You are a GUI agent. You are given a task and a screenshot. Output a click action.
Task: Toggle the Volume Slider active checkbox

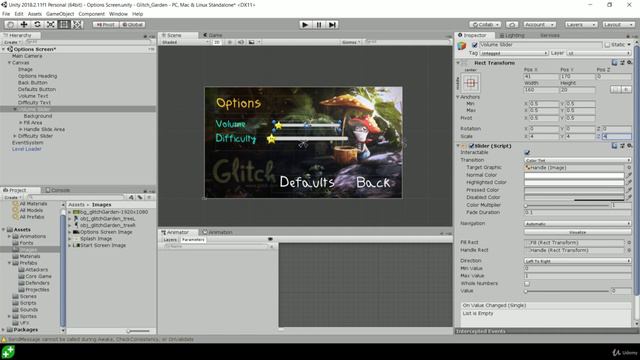[x=474, y=45]
